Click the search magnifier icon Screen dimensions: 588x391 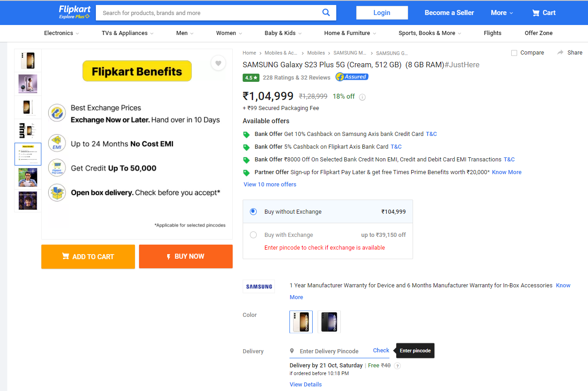pos(326,13)
